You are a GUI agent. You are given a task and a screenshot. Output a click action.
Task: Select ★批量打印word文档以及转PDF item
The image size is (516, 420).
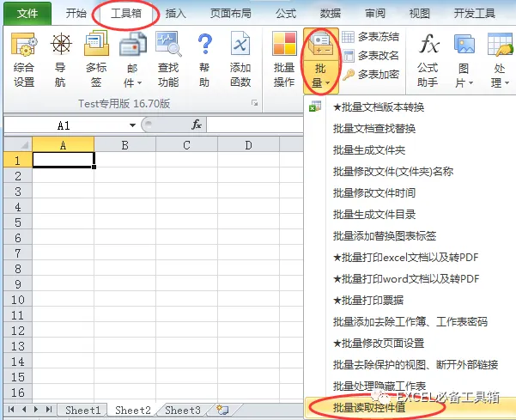410,279
